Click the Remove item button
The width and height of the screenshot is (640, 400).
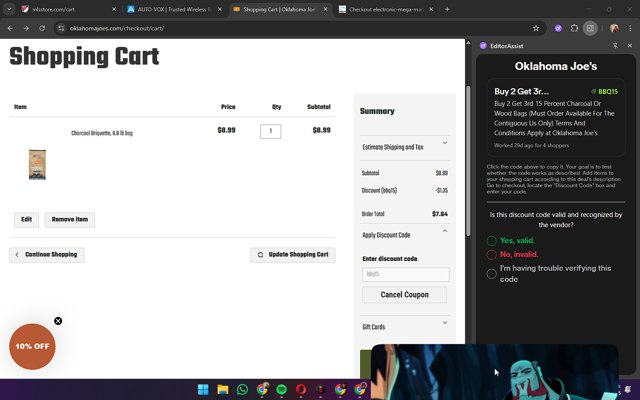[x=70, y=220]
